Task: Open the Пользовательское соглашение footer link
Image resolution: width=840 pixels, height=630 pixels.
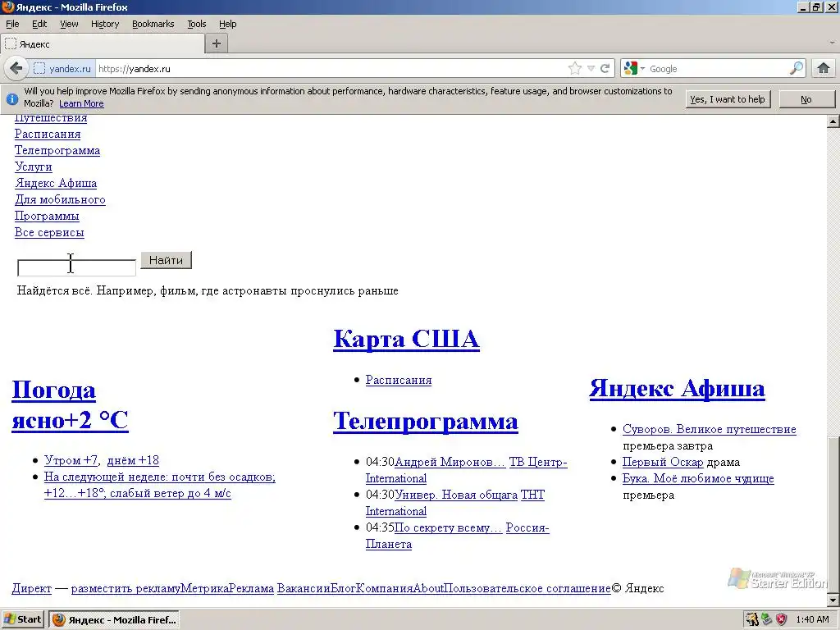Action: click(527, 588)
